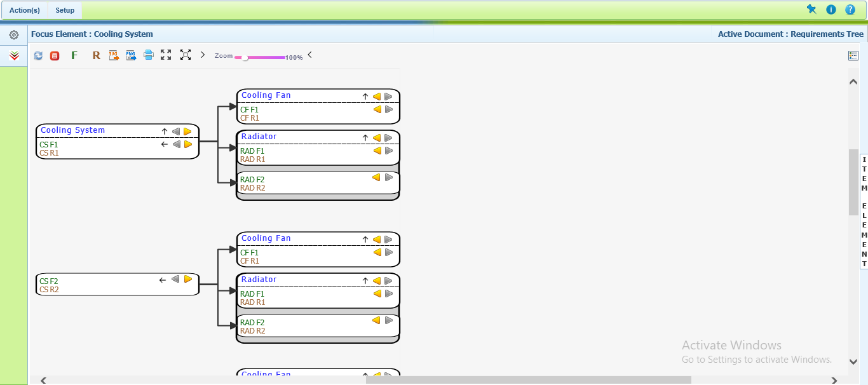Click gray right triangle on Radiator header linked to CS F2

388,281
